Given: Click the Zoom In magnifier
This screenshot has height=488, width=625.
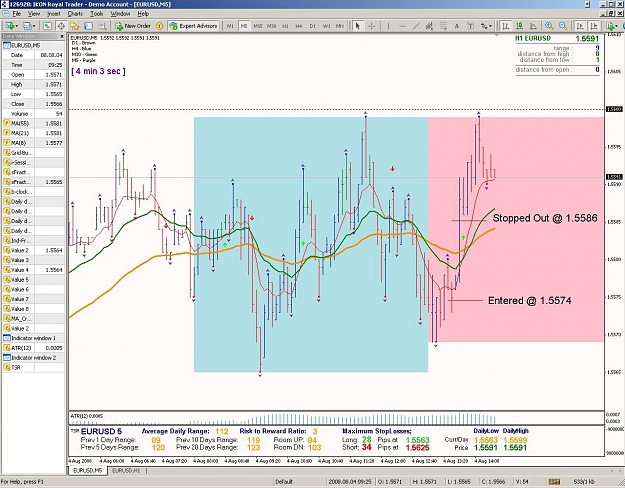Looking at the screenshot, I should (x=549, y=26).
